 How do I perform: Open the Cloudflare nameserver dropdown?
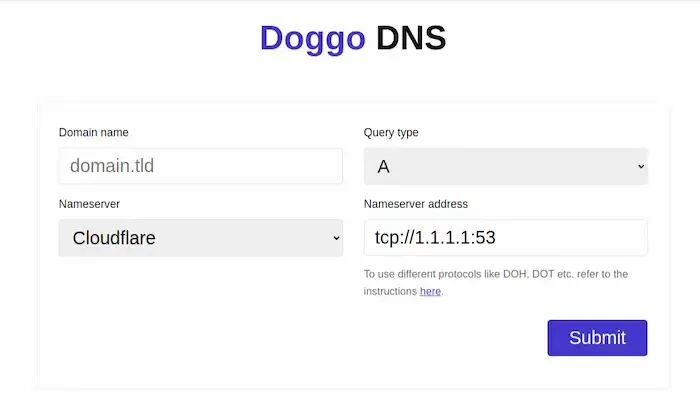click(x=200, y=238)
